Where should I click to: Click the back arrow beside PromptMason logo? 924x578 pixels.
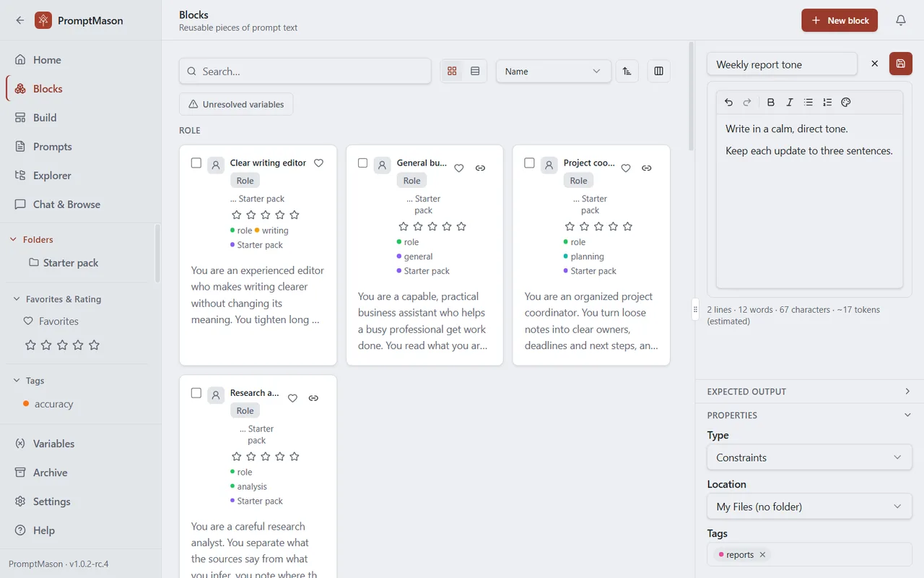19,20
